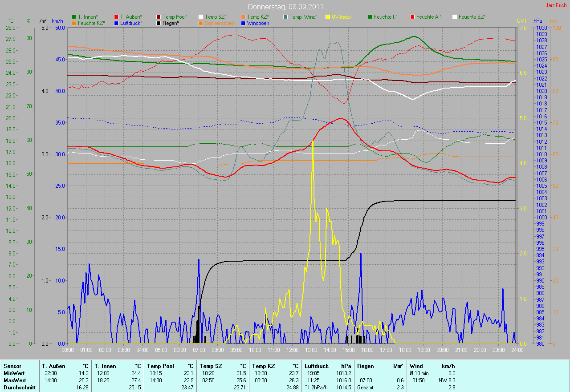
Task: Click the orange Sonnenschein legend swatch
Action: point(201,23)
